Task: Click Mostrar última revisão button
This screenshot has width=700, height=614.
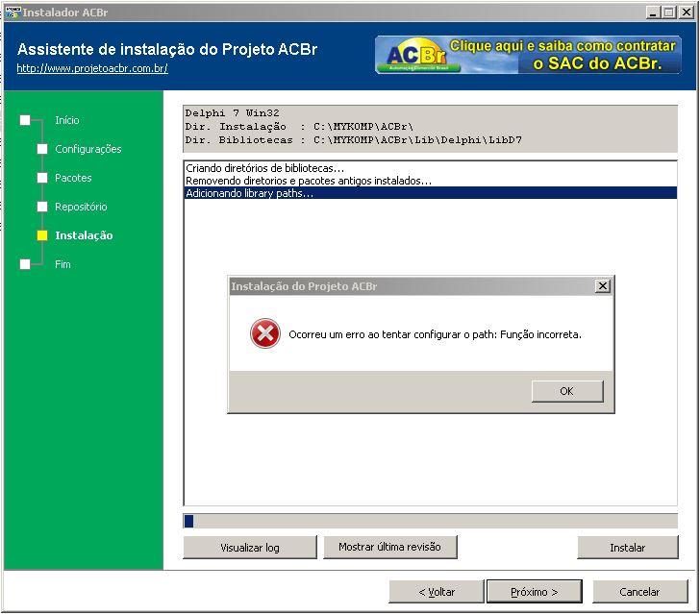Action: (389, 547)
